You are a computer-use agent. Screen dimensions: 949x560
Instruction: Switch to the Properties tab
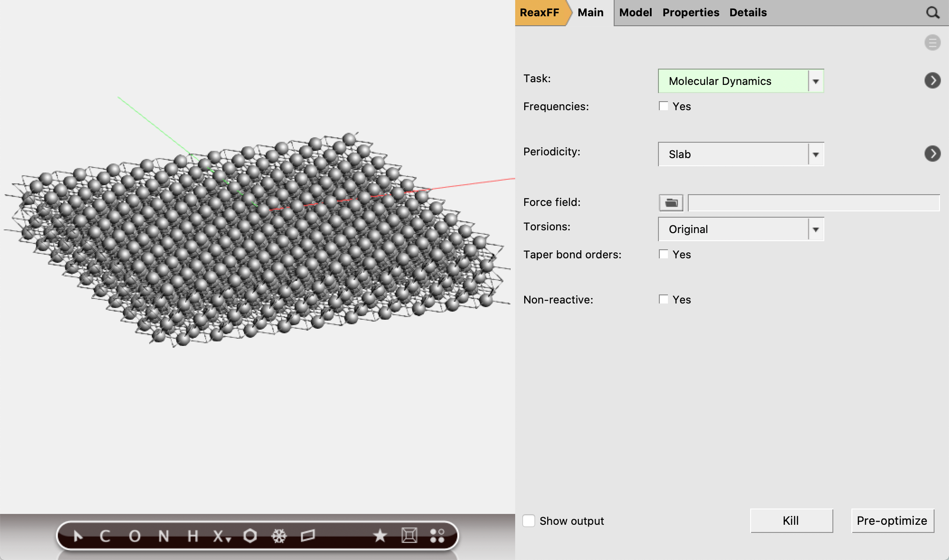click(x=691, y=13)
